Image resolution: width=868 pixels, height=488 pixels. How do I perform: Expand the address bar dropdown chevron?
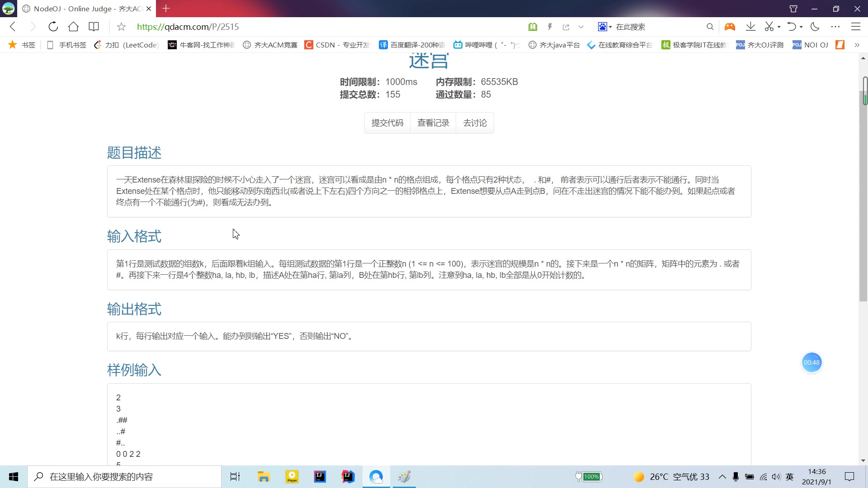(581, 27)
